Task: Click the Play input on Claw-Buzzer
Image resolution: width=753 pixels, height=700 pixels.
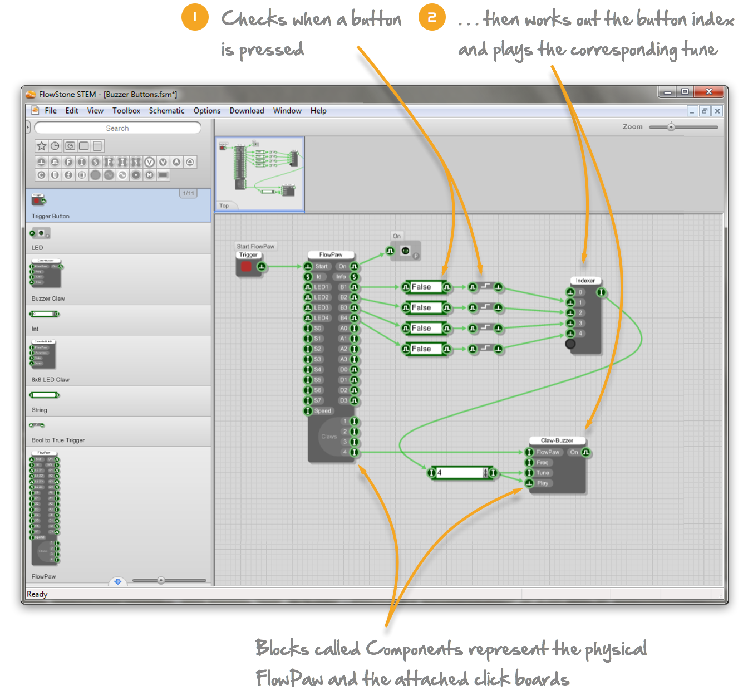Action: 529,483
